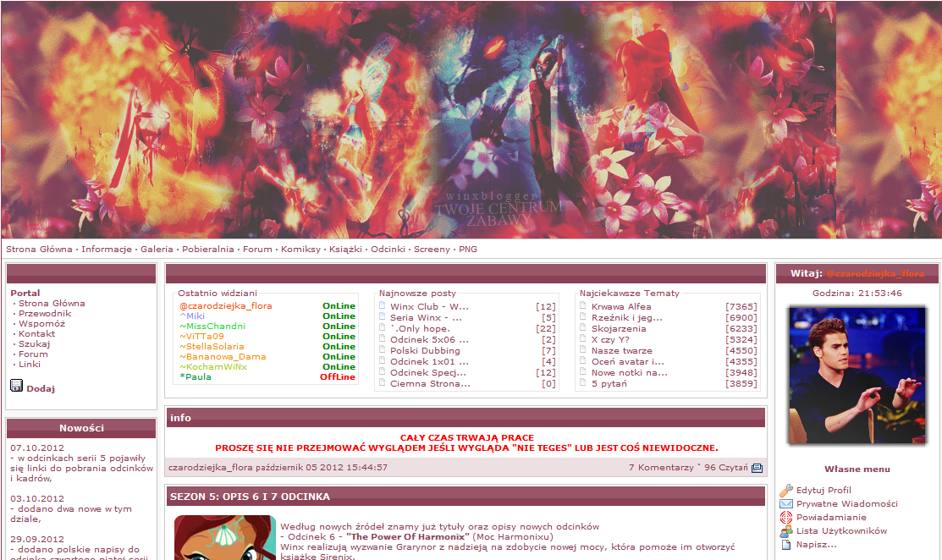942x560 pixels.
Task: Click Lista Użytkowników link
Action: tap(841, 530)
